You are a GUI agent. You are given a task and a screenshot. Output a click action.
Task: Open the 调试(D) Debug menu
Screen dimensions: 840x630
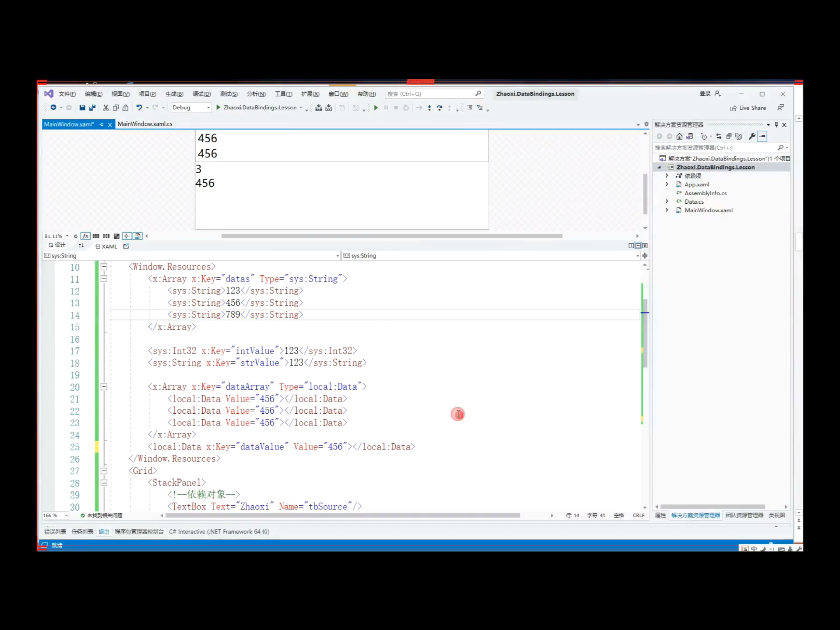pyautogui.click(x=201, y=94)
